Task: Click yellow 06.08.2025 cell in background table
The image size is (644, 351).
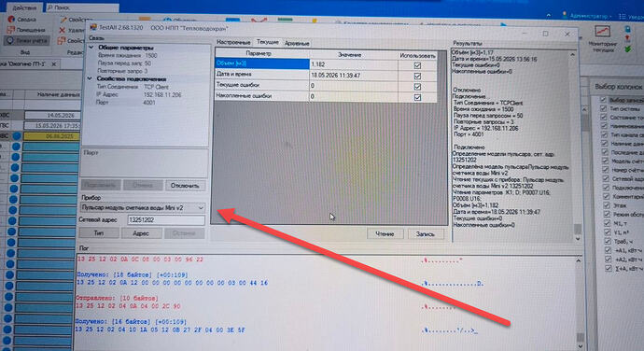Action: tap(51, 136)
